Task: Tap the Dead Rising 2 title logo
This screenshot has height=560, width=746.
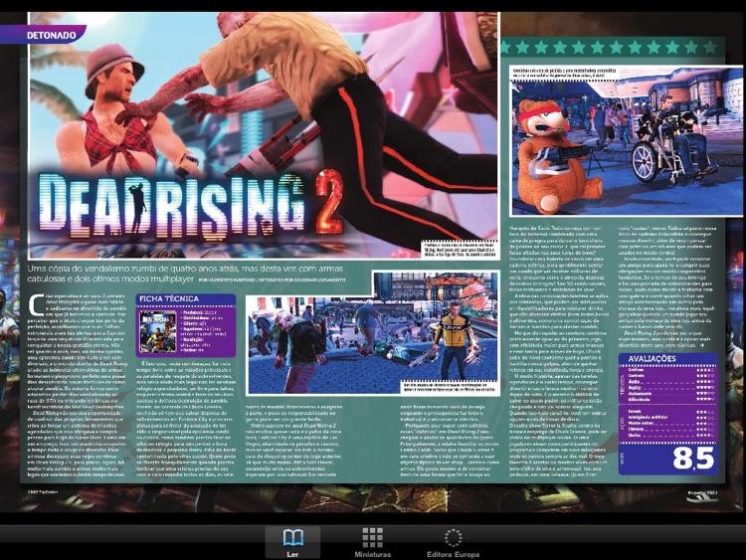Action: click(x=190, y=204)
